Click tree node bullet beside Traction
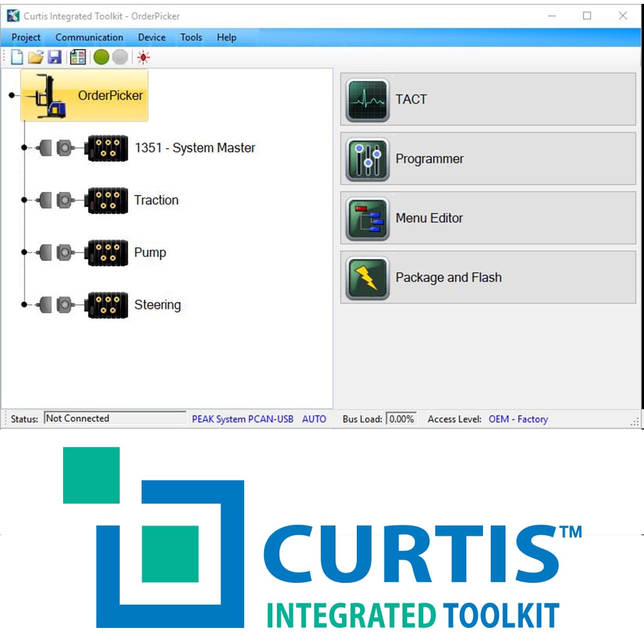This screenshot has width=644, height=644. [x=24, y=200]
